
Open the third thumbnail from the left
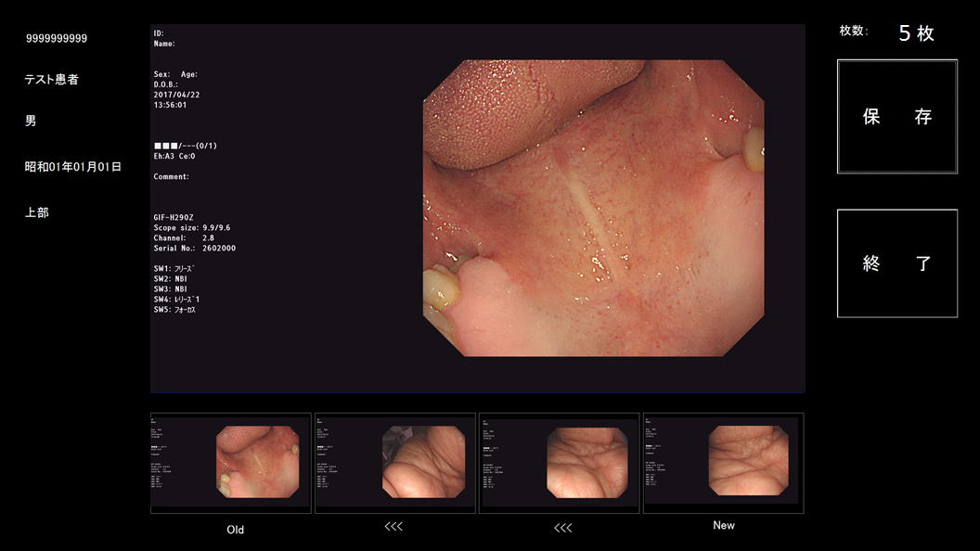559,463
